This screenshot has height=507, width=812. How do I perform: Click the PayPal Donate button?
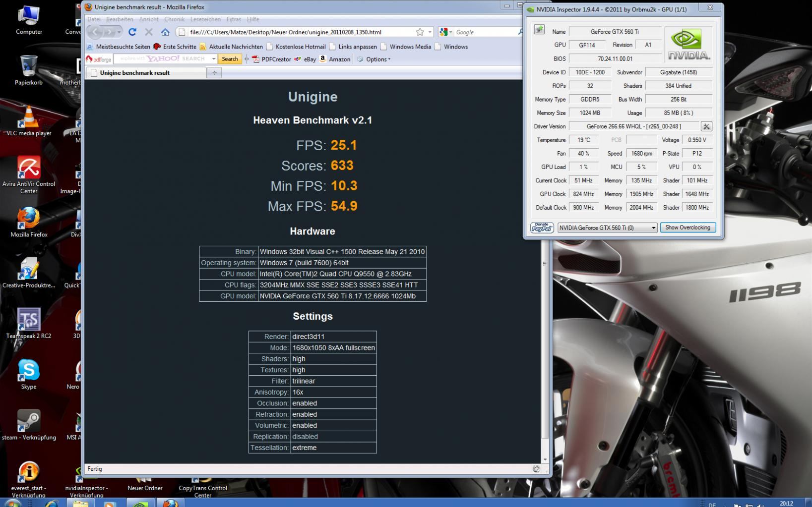point(542,227)
